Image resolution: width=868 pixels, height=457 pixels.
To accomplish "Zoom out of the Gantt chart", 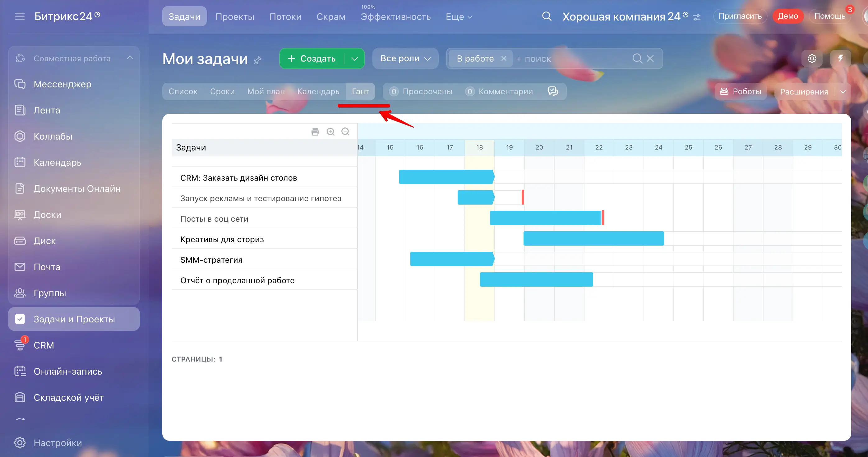I will click(345, 132).
